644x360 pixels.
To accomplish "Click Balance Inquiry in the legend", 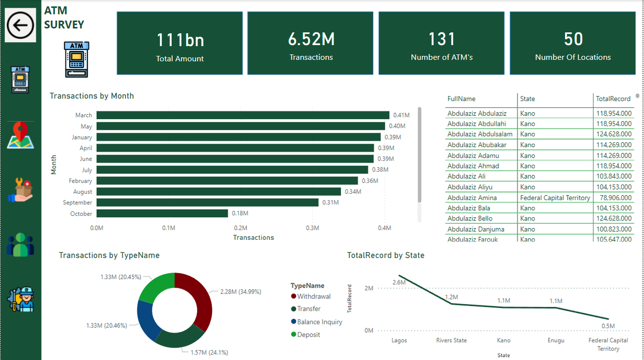I will (x=317, y=322).
